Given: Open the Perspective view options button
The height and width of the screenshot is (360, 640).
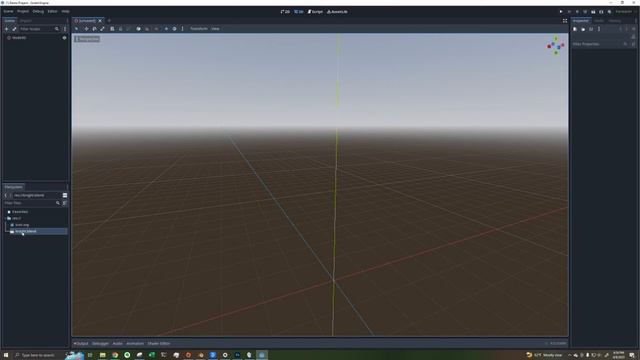Looking at the screenshot, I should tap(87, 39).
